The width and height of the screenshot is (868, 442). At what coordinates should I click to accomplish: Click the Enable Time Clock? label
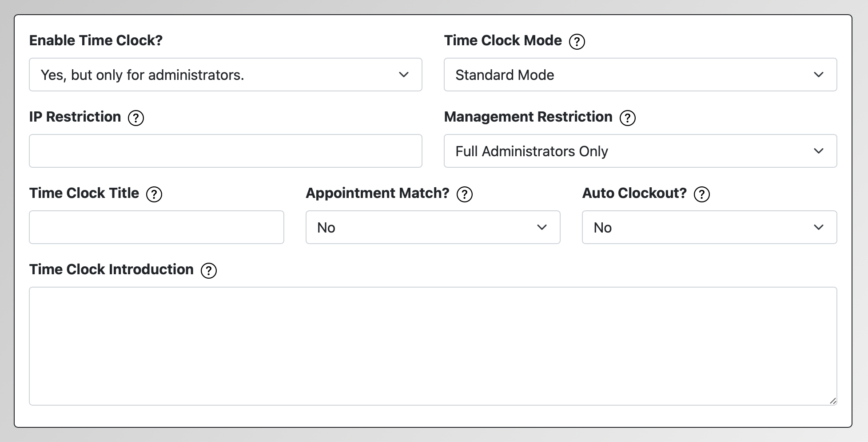pos(96,40)
